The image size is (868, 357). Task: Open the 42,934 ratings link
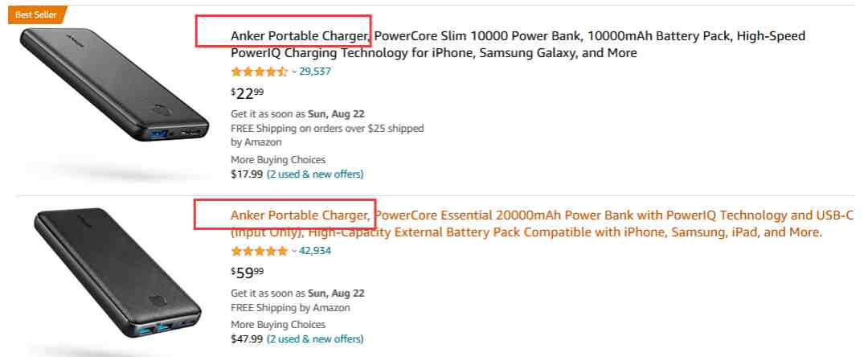pos(315,251)
